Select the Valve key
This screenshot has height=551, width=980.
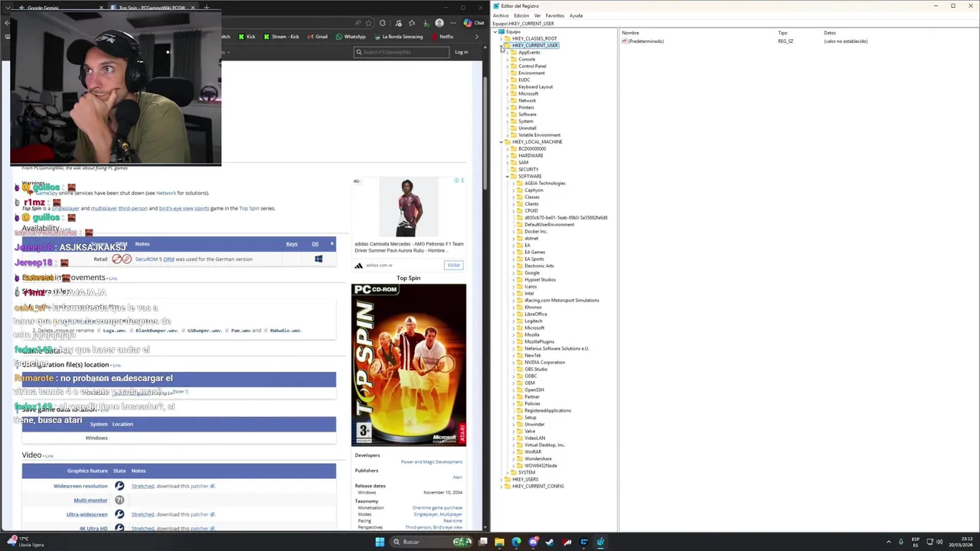click(530, 431)
